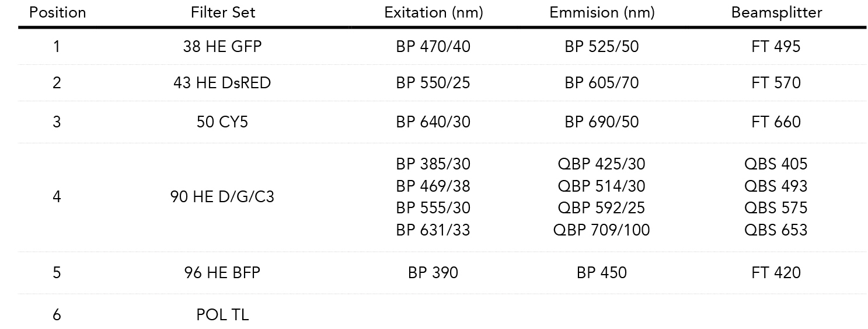
Task: Click the BP 605/70 emission value
Action: (x=601, y=83)
